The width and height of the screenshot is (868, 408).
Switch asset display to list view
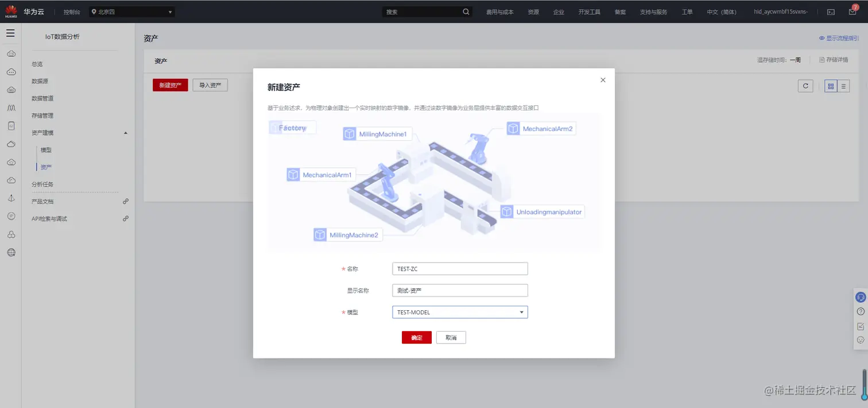tap(844, 86)
